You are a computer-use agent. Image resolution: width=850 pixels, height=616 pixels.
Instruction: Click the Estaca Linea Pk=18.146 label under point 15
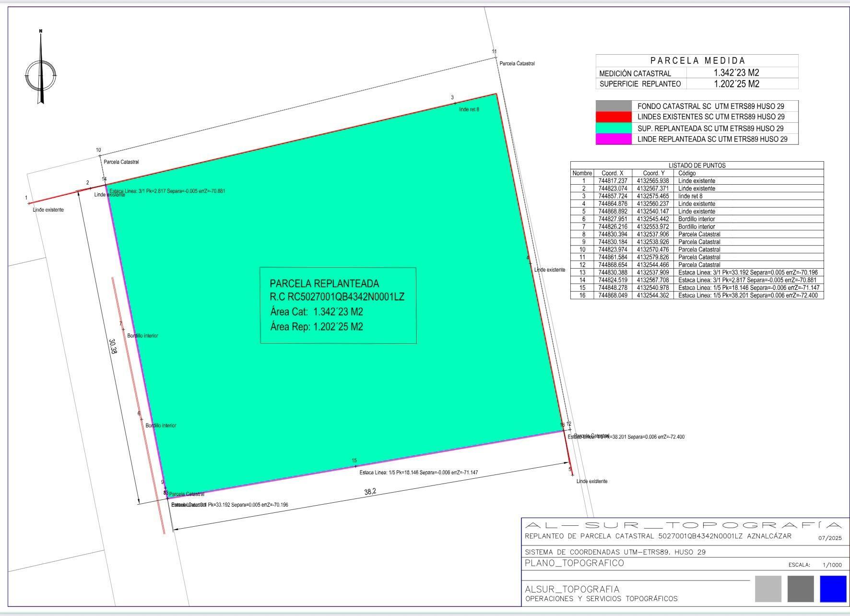[x=419, y=473]
